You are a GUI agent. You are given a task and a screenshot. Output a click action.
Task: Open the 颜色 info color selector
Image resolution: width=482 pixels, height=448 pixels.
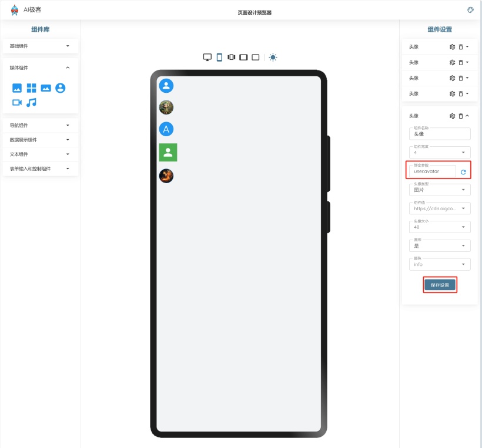[x=439, y=264]
